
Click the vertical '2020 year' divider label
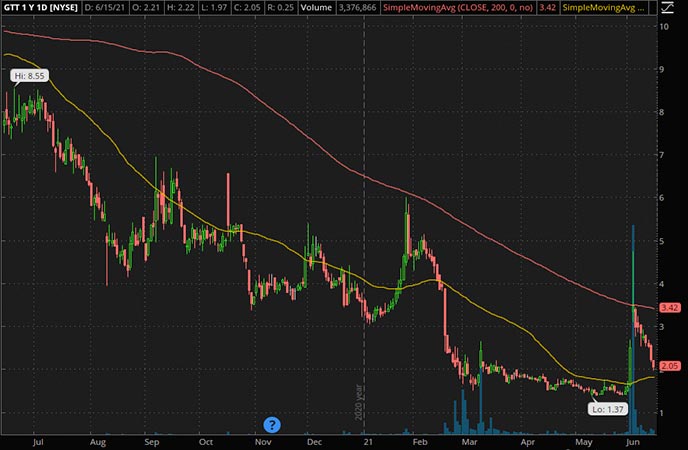coord(359,402)
